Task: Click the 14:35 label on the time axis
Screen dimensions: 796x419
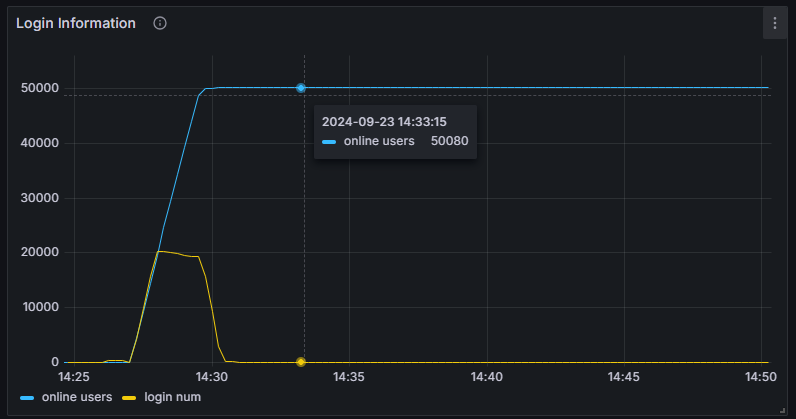Action: (349, 378)
